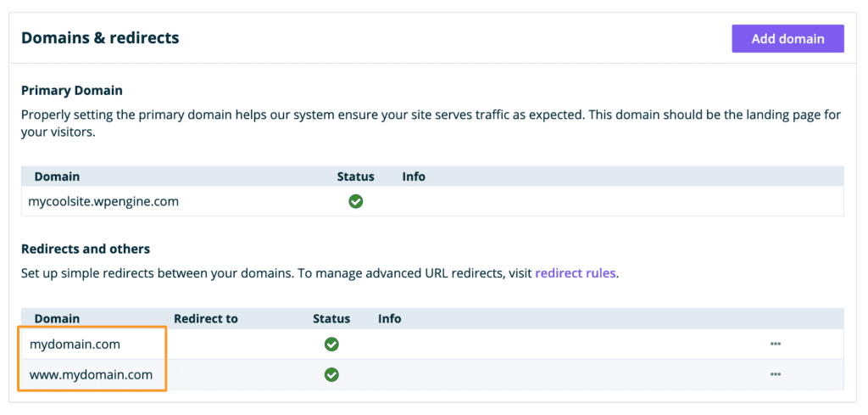Click the Info header in the Redirects table
868x415 pixels.
pos(389,319)
